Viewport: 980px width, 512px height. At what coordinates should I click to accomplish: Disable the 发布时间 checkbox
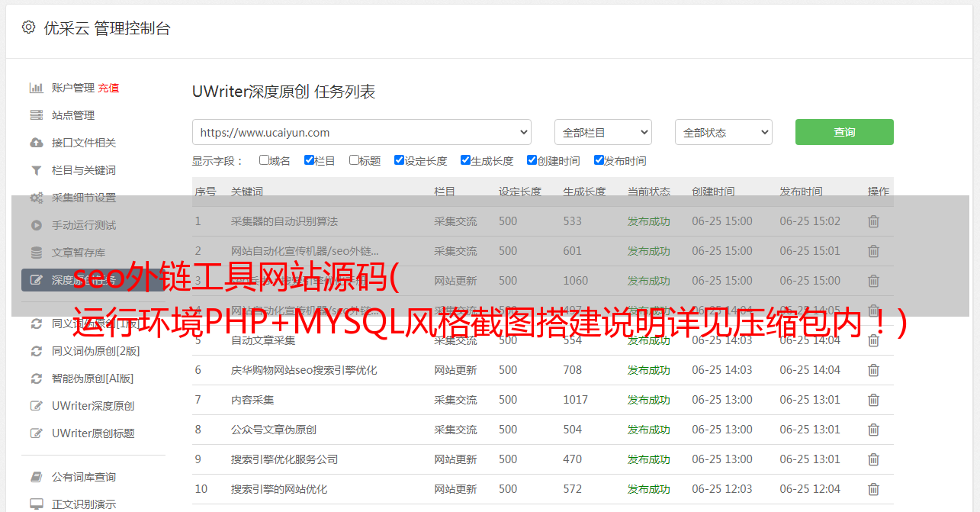point(599,160)
